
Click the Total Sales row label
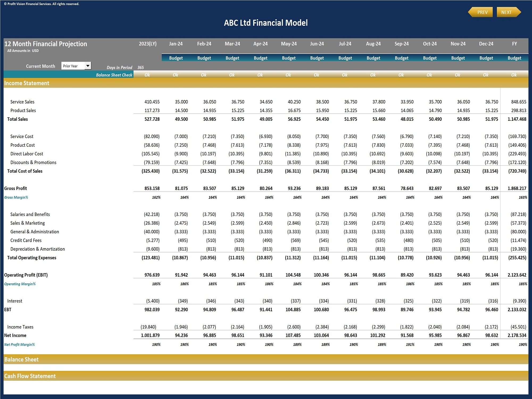coord(17,119)
